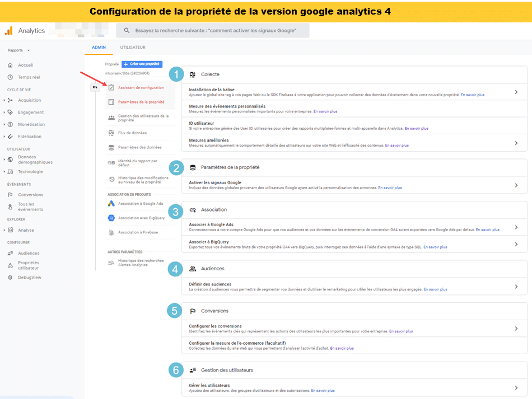This screenshot has width=532, height=399.
Task: Open Paramètres de la propriété menu item
Action: click(141, 102)
